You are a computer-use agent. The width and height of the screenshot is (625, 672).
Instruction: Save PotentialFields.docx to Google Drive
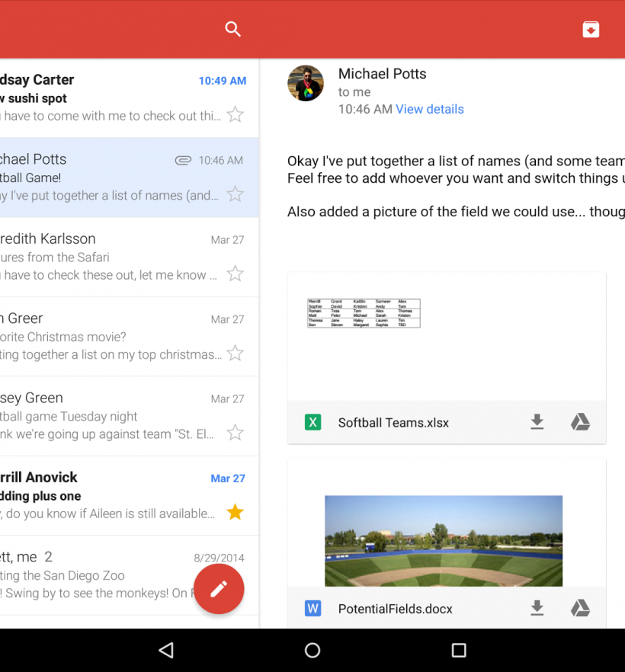581,608
